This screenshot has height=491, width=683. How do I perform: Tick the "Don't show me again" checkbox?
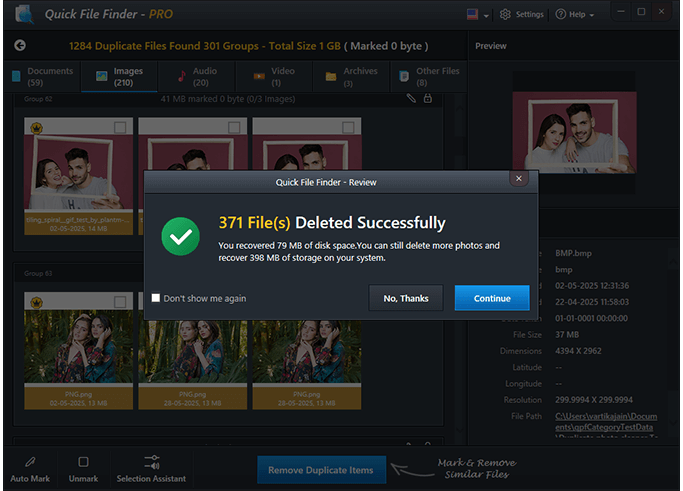click(x=156, y=298)
